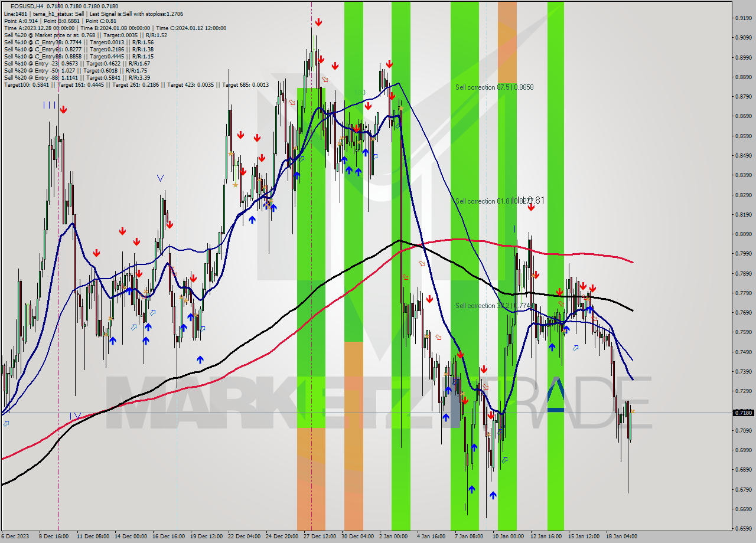Click the 0.8090 price axis label

coord(743,234)
